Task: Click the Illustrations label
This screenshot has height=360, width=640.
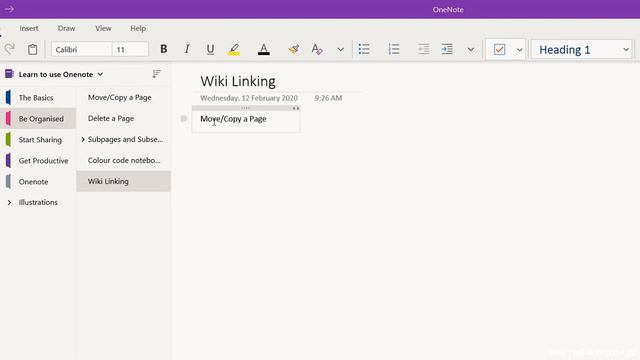Action: (38, 202)
